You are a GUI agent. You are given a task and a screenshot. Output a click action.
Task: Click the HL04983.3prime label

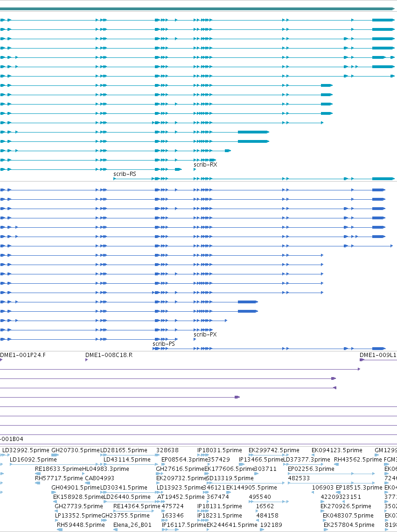point(105,469)
